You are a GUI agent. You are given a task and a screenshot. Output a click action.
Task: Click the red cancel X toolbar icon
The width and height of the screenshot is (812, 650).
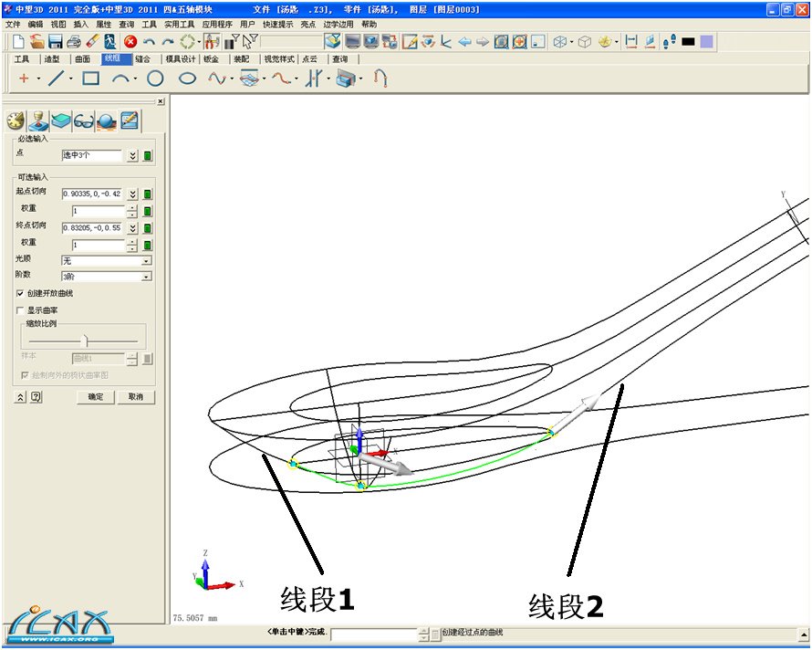tap(130, 42)
